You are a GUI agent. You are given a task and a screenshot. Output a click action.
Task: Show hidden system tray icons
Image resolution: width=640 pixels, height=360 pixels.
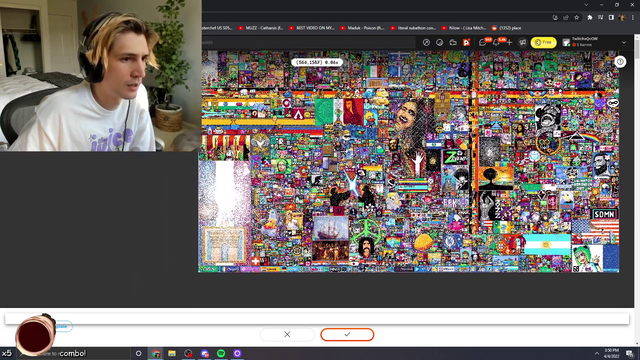click(597, 353)
